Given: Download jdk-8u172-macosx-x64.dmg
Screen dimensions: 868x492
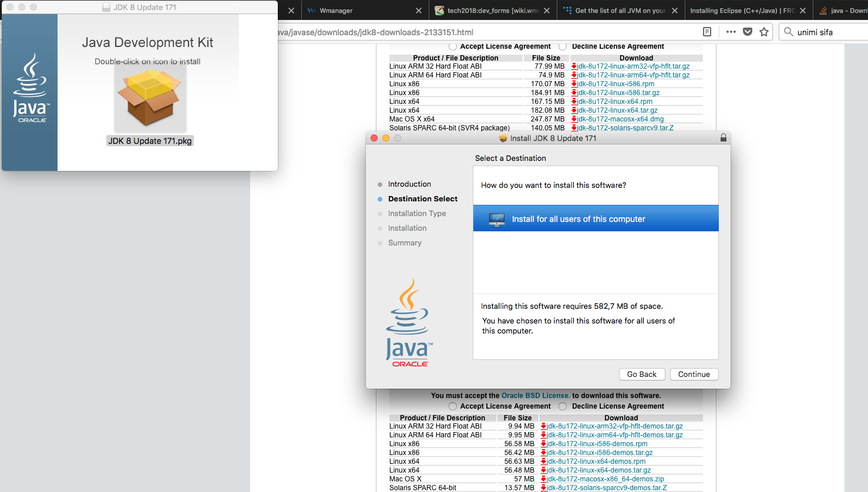Looking at the screenshot, I should pos(620,119).
